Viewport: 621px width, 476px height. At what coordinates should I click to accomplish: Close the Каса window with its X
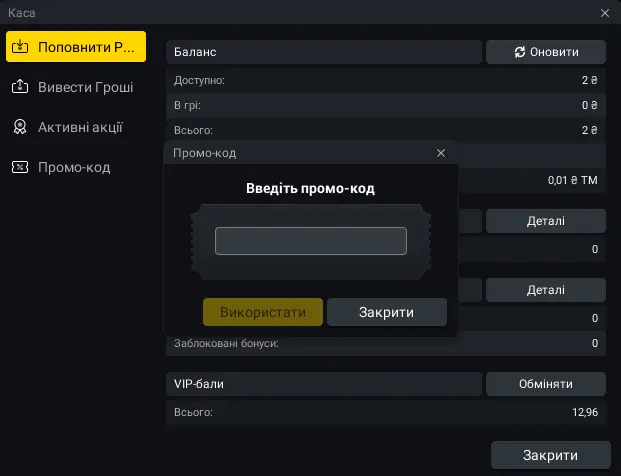click(604, 13)
